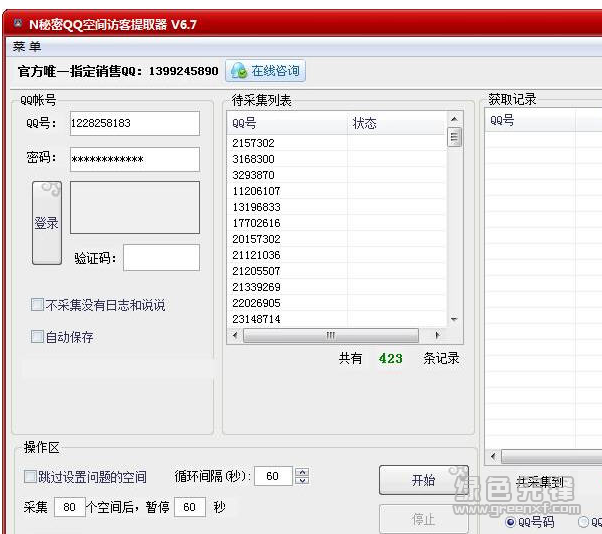Select row 3293870
The width and height of the screenshot is (602, 534).
[337, 175]
